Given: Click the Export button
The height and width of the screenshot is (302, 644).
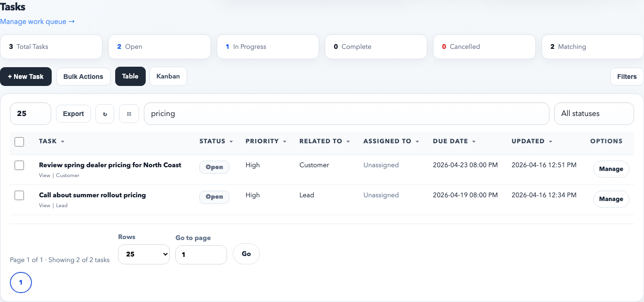Looking at the screenshot, I should [x=73, y=114].
